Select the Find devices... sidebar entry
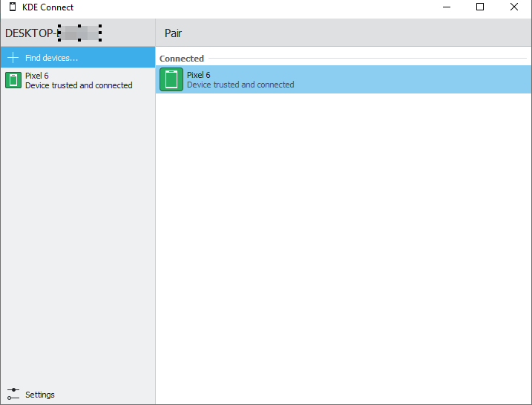This screenshot has height=405, width=532. (51, 58)
